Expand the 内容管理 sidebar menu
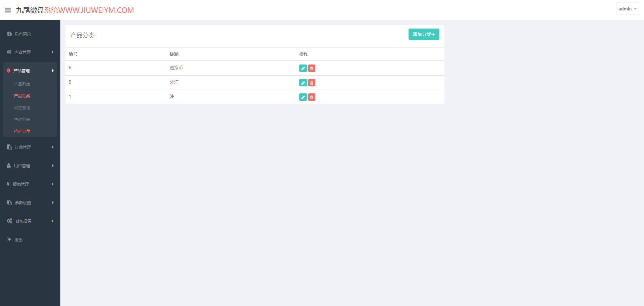The width and height of the screenshot is (644, 306). [x=30, y=52]
